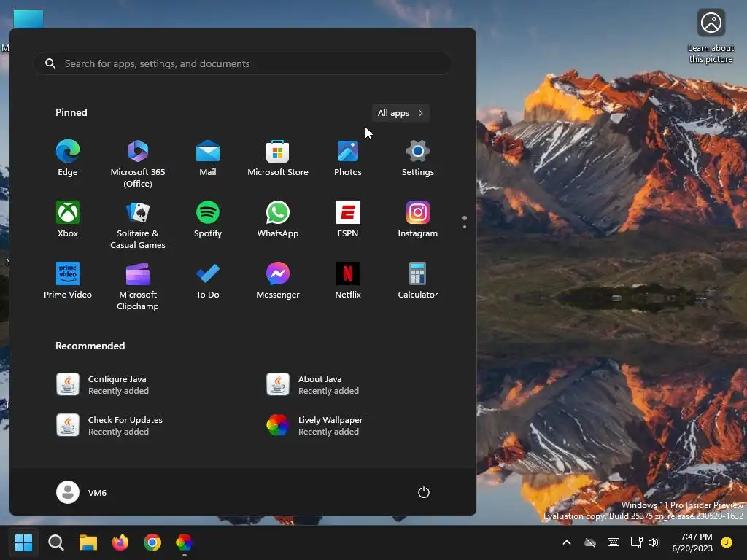Go to next pinned apps page dot
This screenshot has height=560, width=747.
pos(465,227)
